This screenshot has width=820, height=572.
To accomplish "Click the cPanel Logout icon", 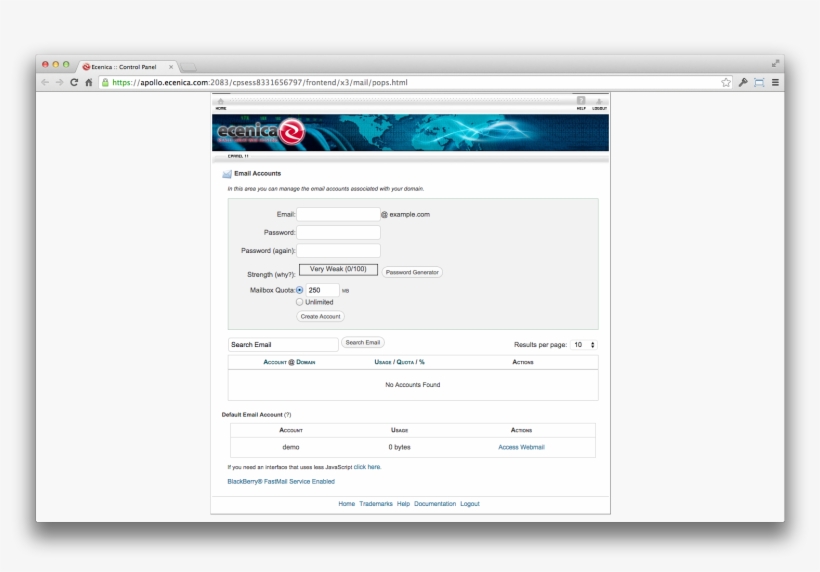I will [x=599, y=103].
